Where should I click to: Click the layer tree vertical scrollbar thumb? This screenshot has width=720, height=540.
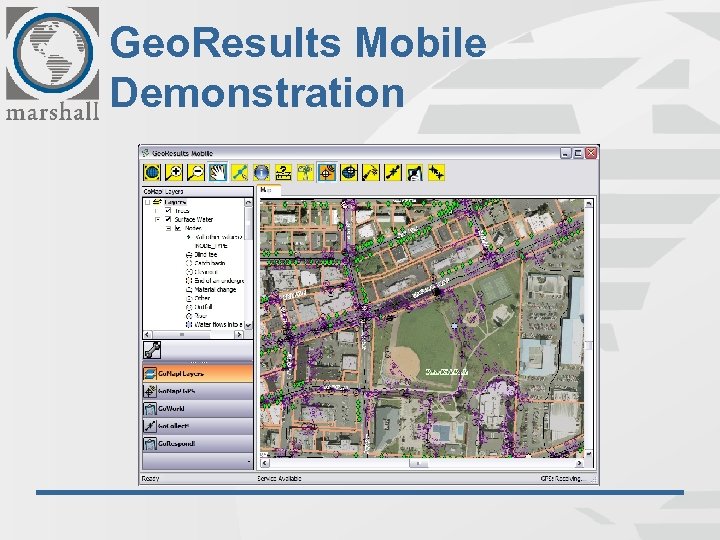click(248, 223)
